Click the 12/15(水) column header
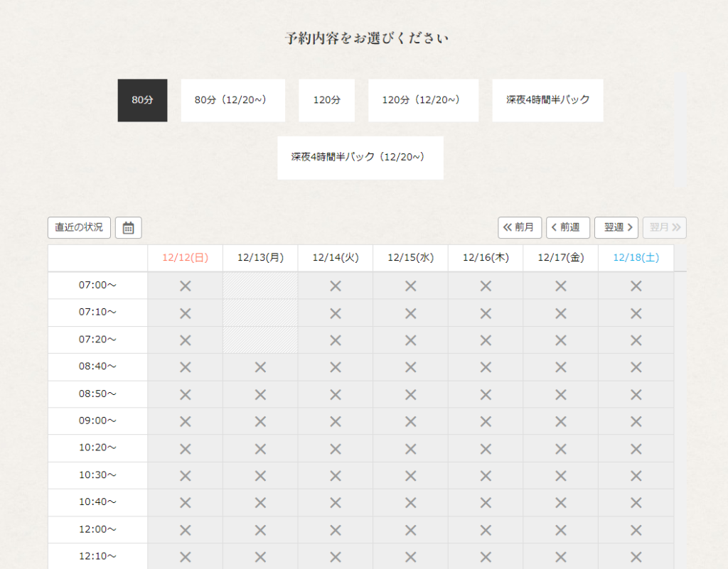The width and height of the screenshot is (728, 569). (x=411, y=258)
